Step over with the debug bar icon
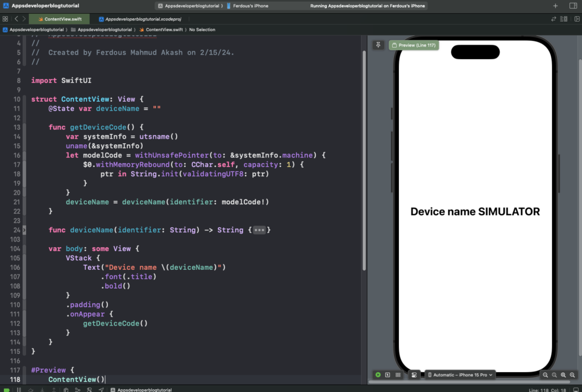 click(31, 389)
